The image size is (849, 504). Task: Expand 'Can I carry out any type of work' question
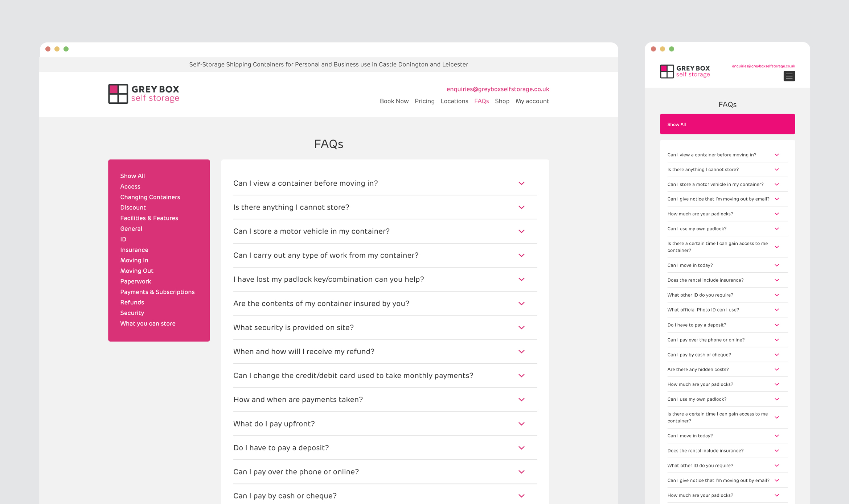[x=385, y=255]
